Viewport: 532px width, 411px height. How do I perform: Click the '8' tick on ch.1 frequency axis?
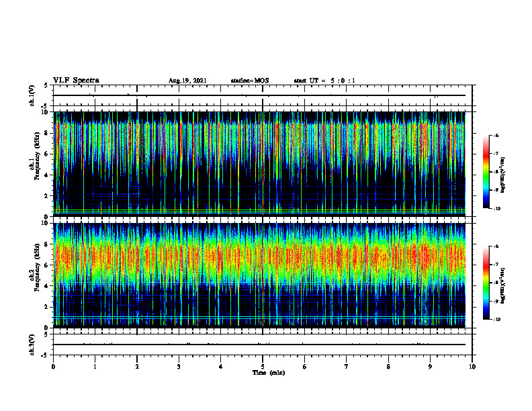pos(47,133)
